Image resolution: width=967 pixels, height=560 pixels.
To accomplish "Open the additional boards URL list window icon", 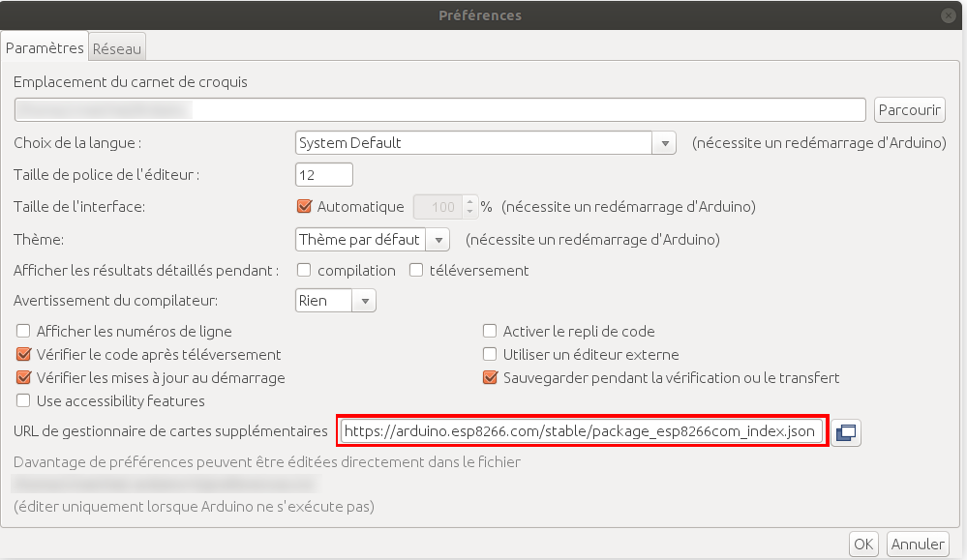I will [846, 431].
